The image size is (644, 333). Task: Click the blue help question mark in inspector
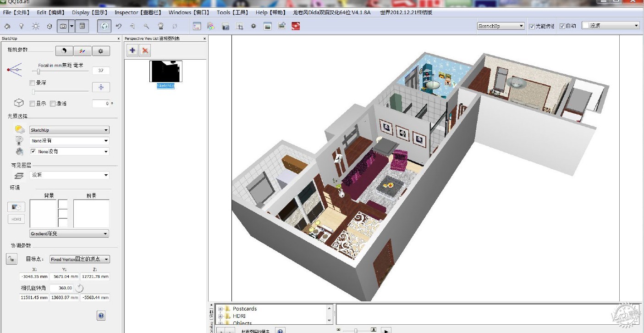[x=101, y=315]
